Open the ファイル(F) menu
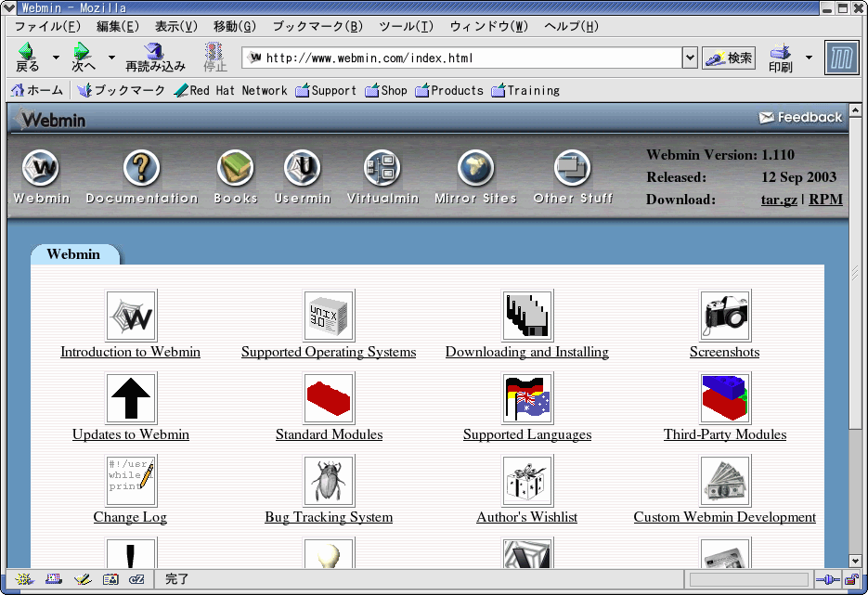The image size is (868, 595). (x=47, y=27)
